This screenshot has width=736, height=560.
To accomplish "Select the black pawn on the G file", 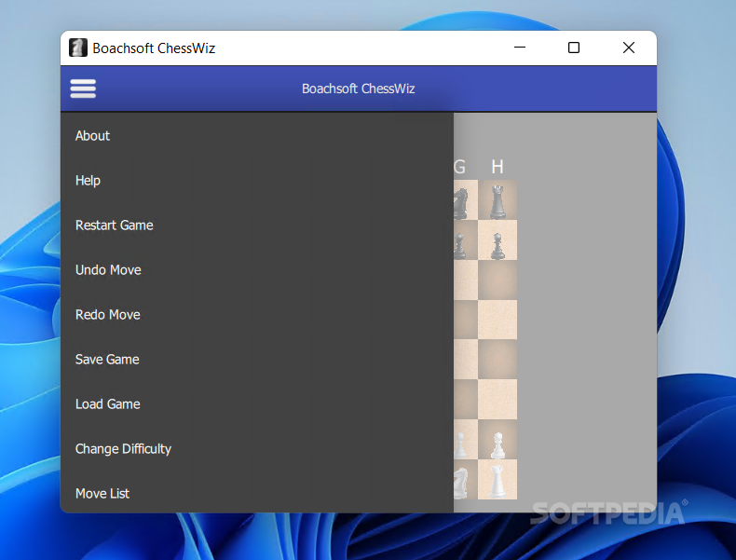I will click(459, 246).
